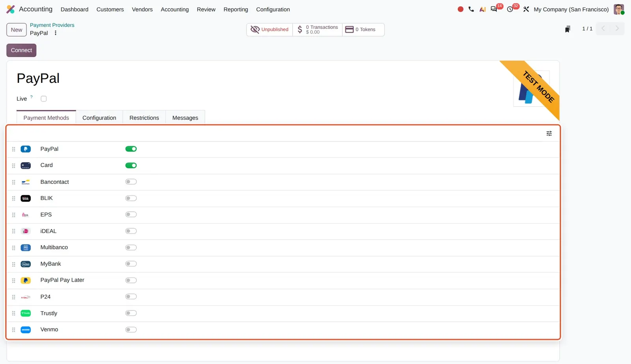Image resolution: width=631 pixels, height=364 pixels.
Task: Open the Reporting menu
Action: pyautogui.click(x=236, y=9)
